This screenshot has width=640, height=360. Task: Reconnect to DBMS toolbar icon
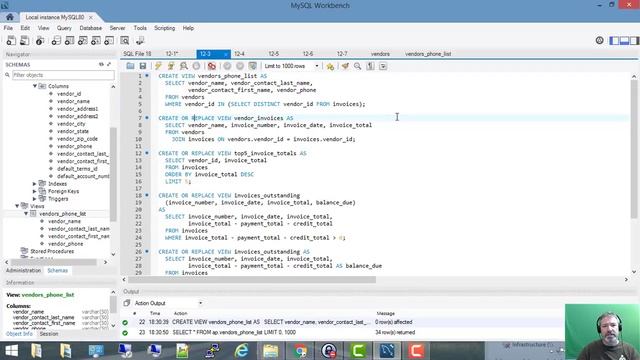[140, 40]
